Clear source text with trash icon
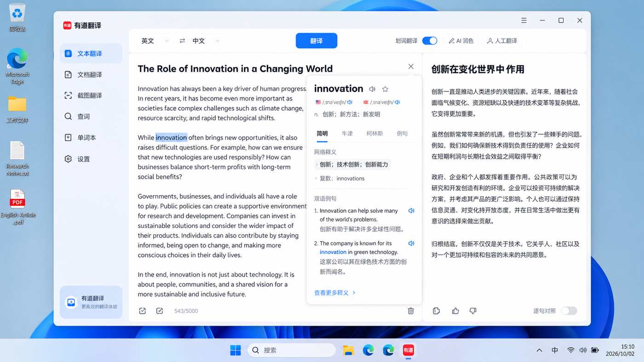Viewport: 644px width, 362px height. (411, 311)
